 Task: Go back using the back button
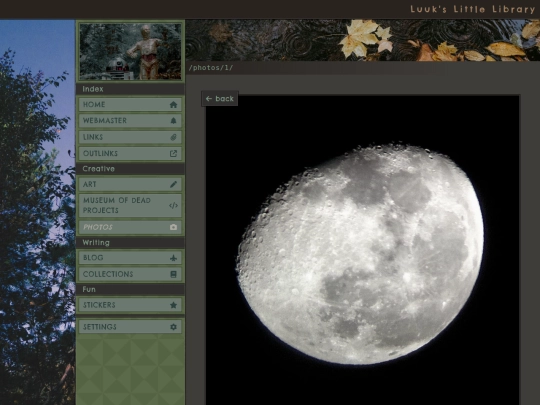(220, 99)
